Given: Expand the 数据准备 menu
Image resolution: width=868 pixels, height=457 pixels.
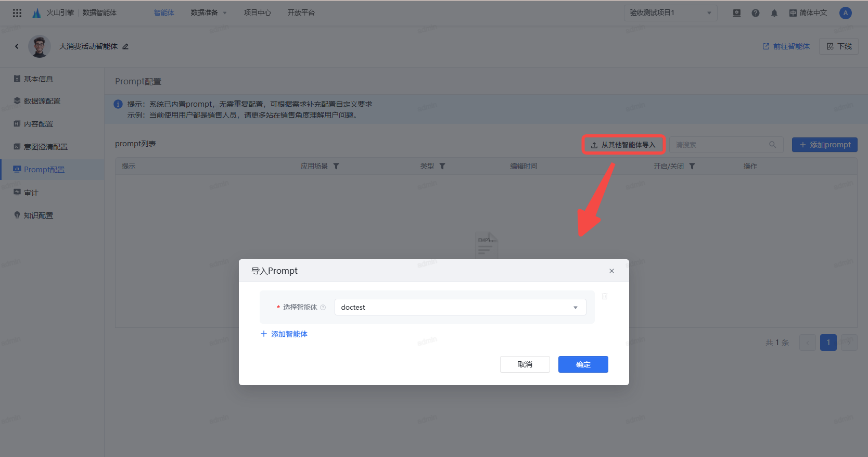Looking at the screenshot, I should (x=209, y=13).
